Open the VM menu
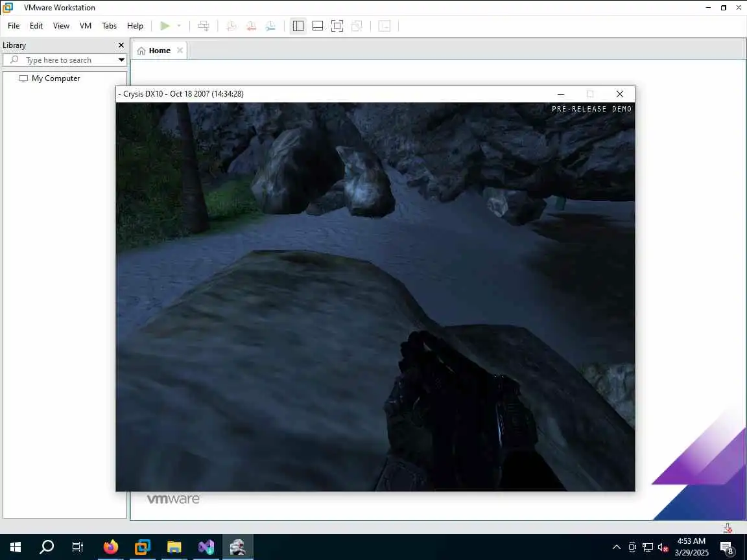 [x=86, y=26]
